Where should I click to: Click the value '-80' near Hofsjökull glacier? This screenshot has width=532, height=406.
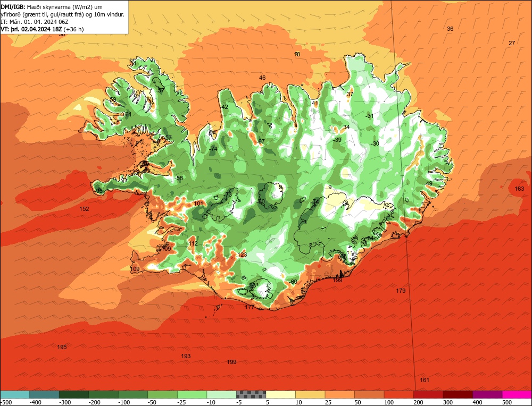click(x=261, y=201)
